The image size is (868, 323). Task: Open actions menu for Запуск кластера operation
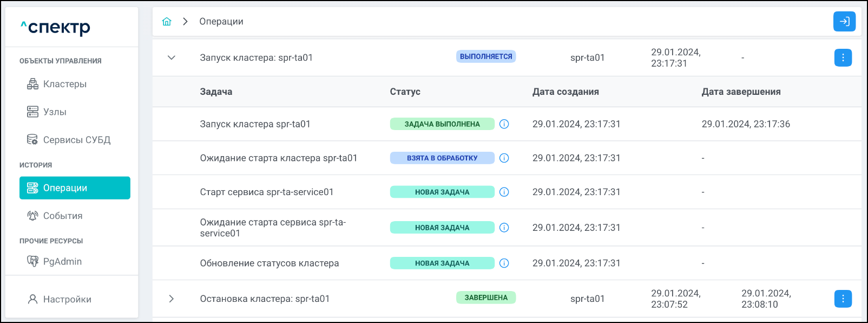(x=843, y=57)
